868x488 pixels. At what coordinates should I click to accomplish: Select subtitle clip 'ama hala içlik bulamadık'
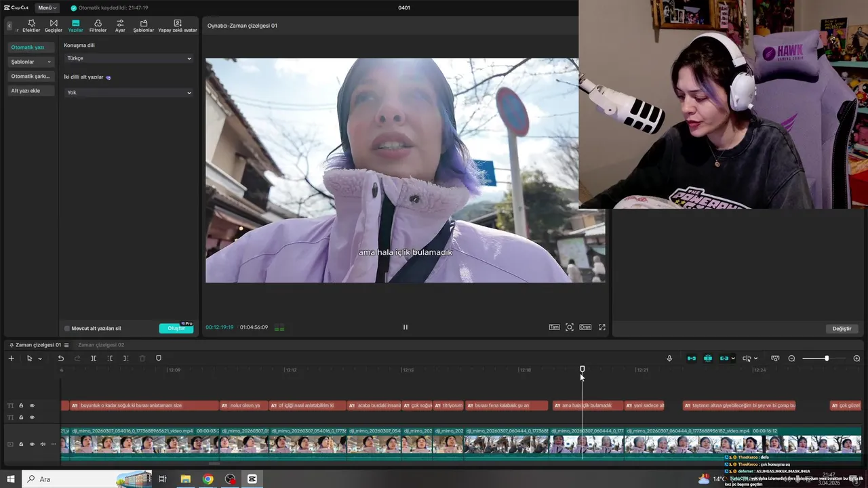587,405
